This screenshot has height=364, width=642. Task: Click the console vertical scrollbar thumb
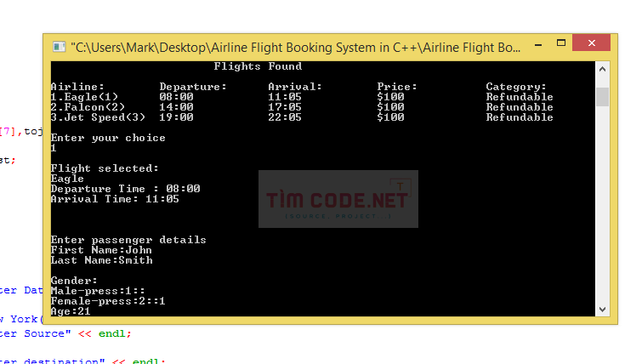[602, 97]
